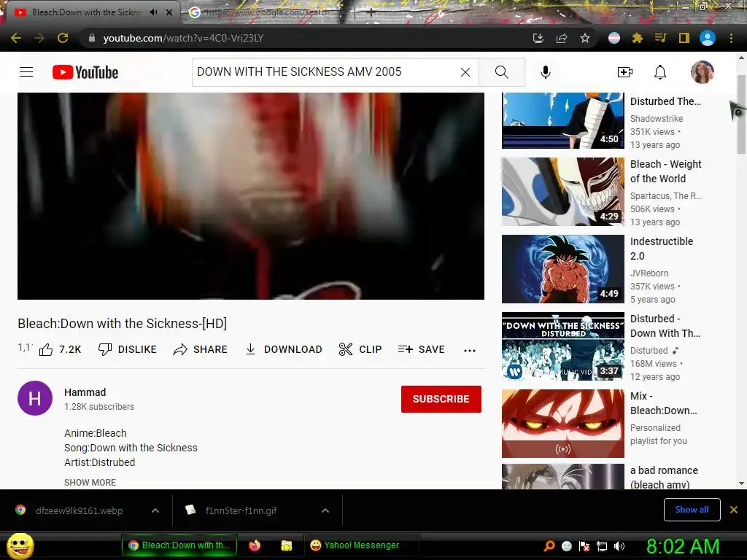Screen dimensions: 747x560
Task: Click DOWNLOAD under the video
Action: [284, 349]
